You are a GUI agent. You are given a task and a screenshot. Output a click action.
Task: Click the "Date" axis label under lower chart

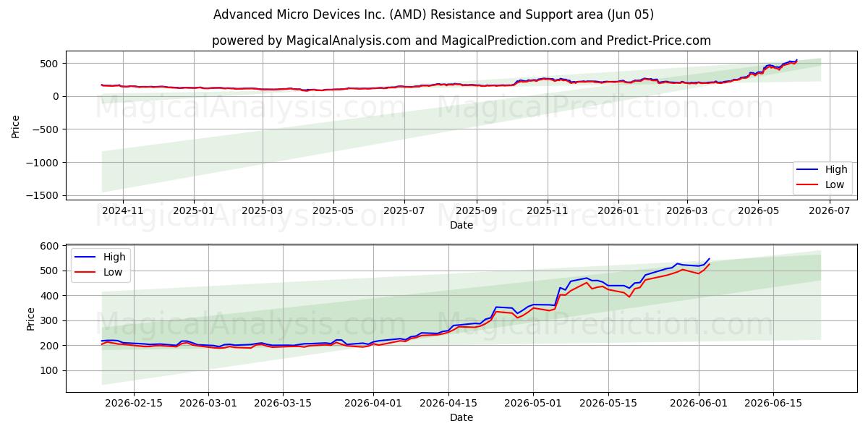coord(461,417)
